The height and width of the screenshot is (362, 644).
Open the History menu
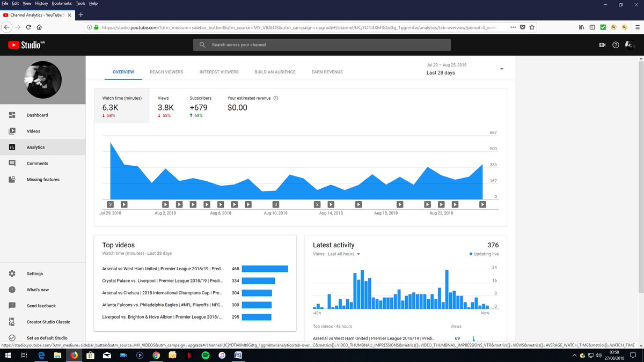(x=41, y=3)
